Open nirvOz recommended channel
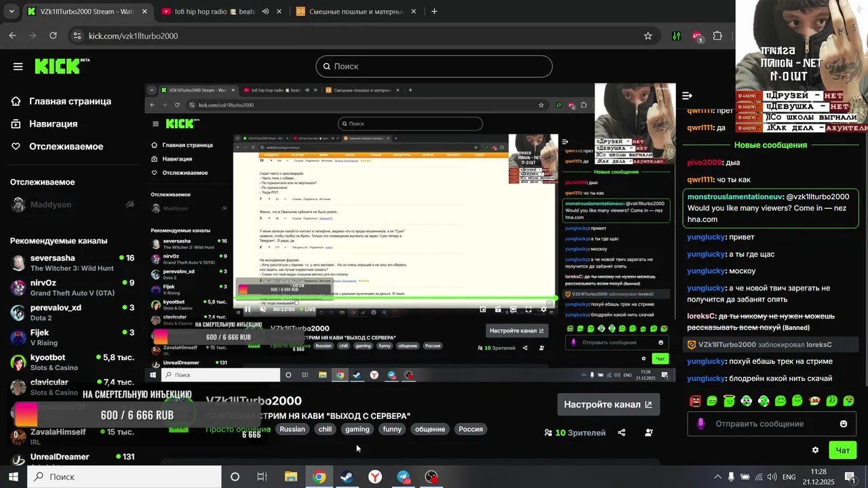The width and height of the screenshot is (868, 488). [x=71, y=288]
